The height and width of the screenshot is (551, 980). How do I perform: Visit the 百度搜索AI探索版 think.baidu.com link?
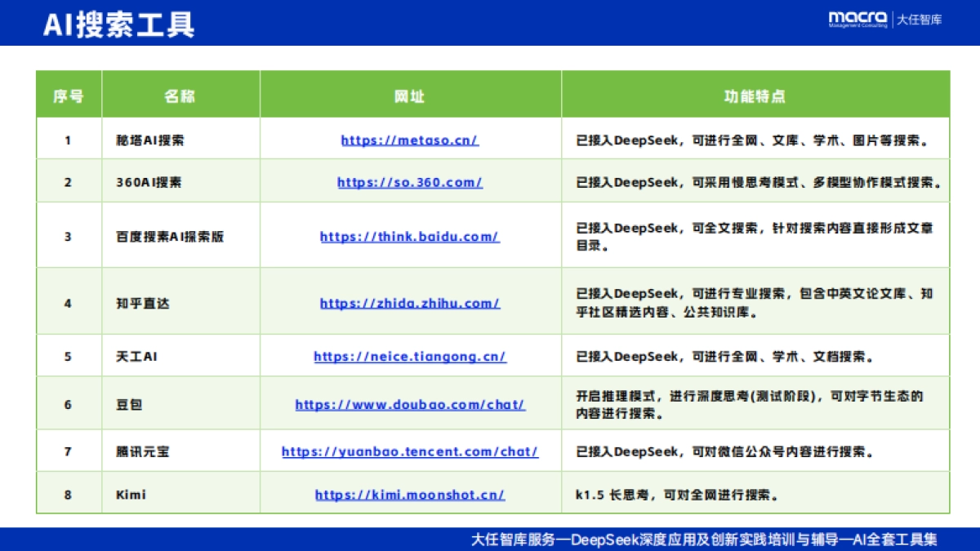point(408,237)
